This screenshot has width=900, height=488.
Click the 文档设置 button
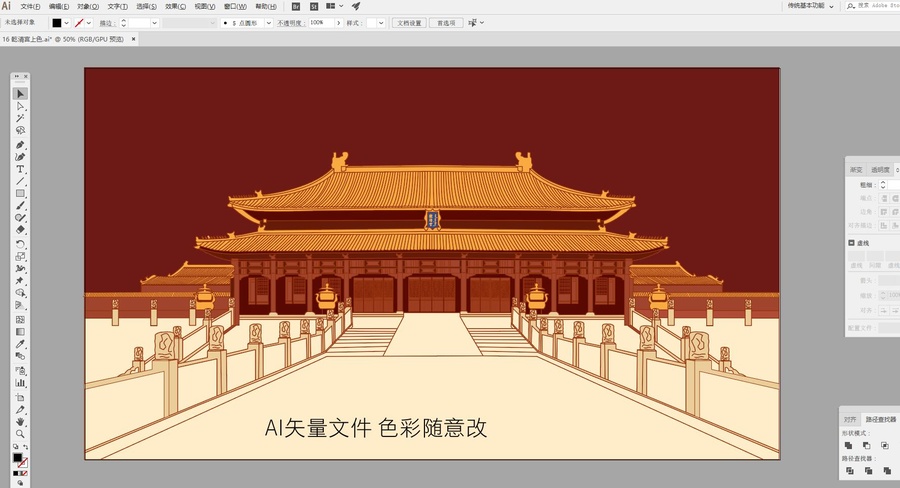tap(409, 23)
